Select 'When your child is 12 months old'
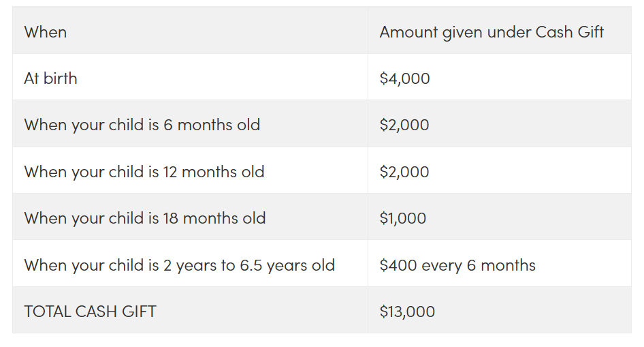 click(144, 172)
